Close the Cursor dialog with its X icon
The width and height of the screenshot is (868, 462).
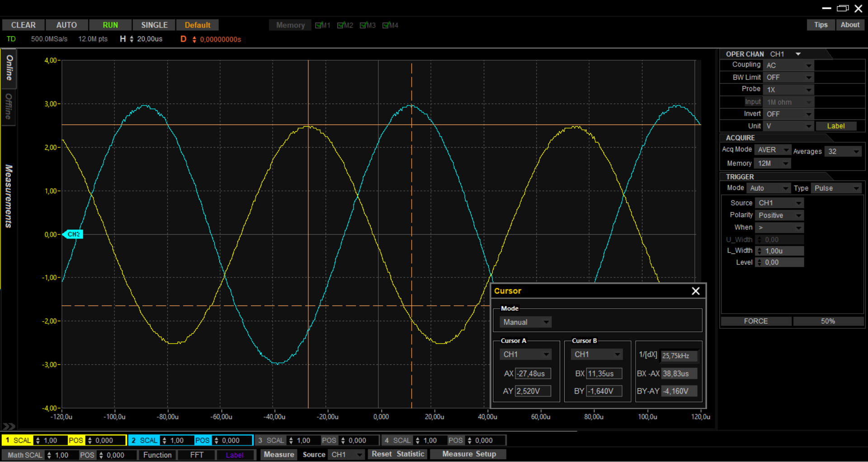[695, 291]
